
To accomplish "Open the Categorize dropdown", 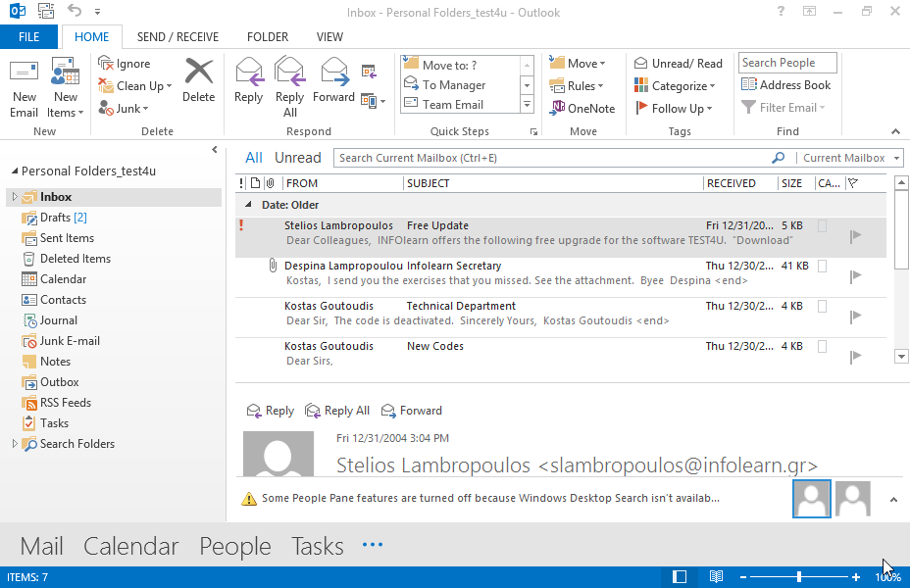I will pos(675,86).
